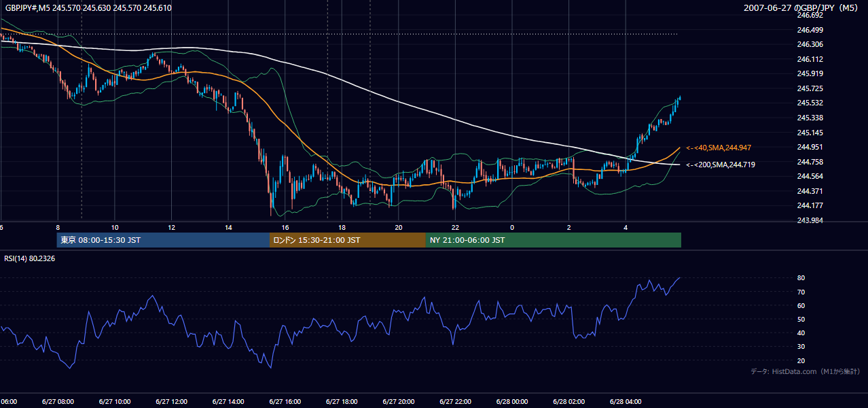Select the ロンドン 15:30-21:00 JST session bar
868x408 pixels.
coord(348,240)
